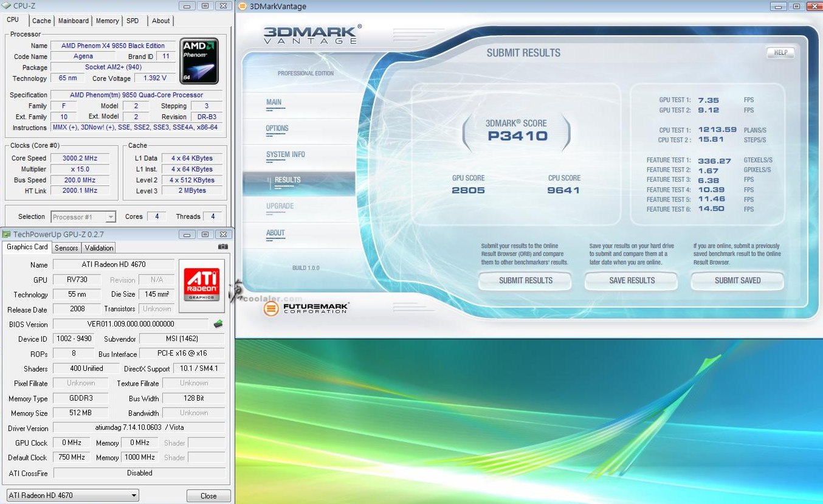Click the HELP button in 3DMark Vantage
Viewport: 823px width, 504px height.
coord(780,53)
